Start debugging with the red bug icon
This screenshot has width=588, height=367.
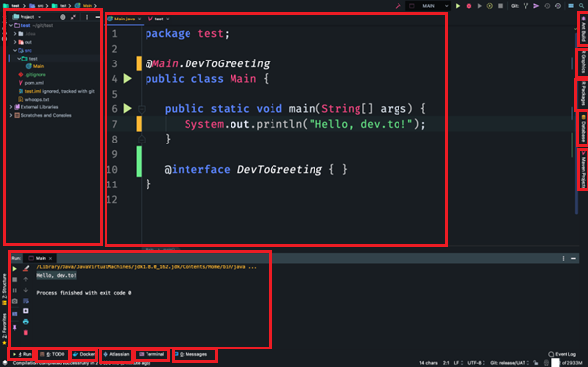[469, 6]
